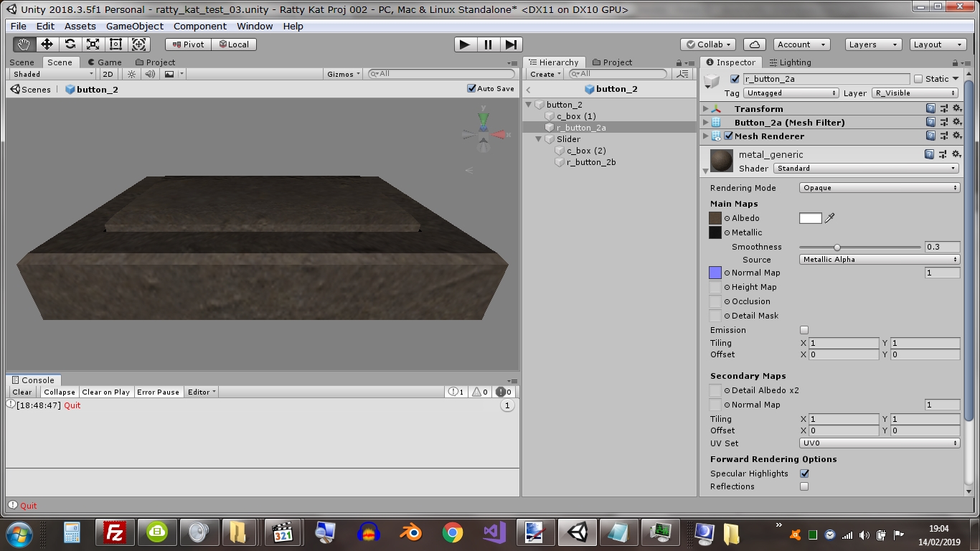The image size is (980, 551).
Task: Click the console Clear button
Action: pos(22,392)
